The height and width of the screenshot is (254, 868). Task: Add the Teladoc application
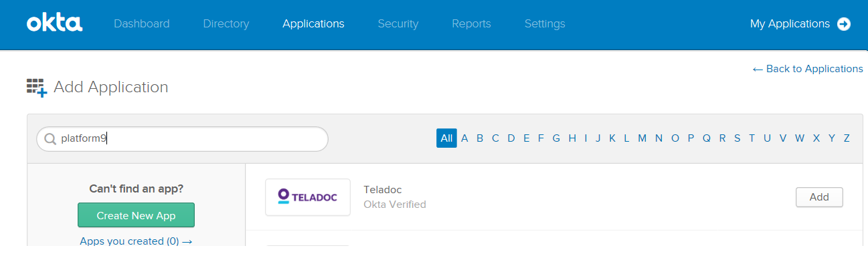click(819, 197)
